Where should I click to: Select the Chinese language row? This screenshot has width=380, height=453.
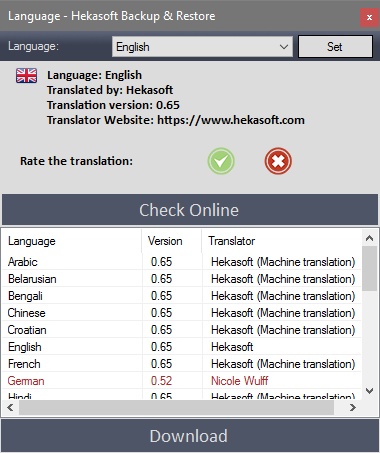click(182, 313)
